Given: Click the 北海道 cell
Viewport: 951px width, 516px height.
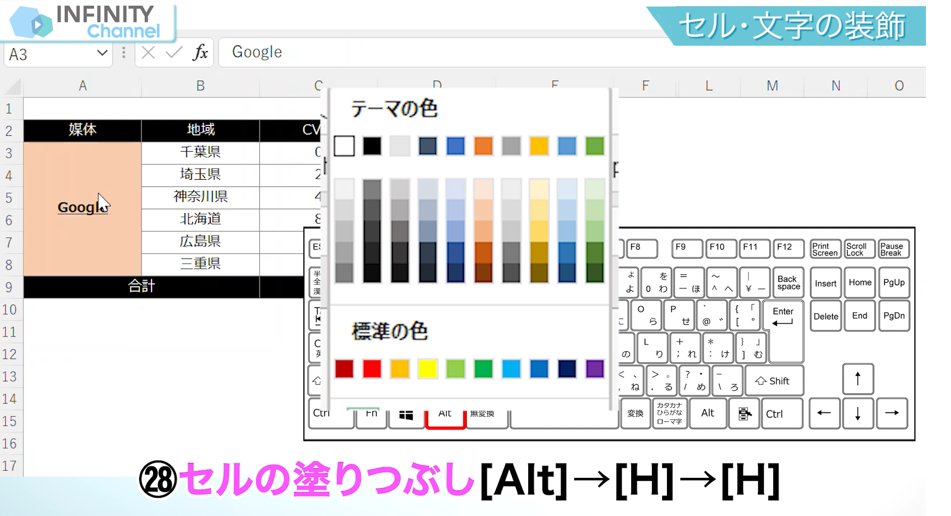Looking at the screenshot, I should (200, 219).
